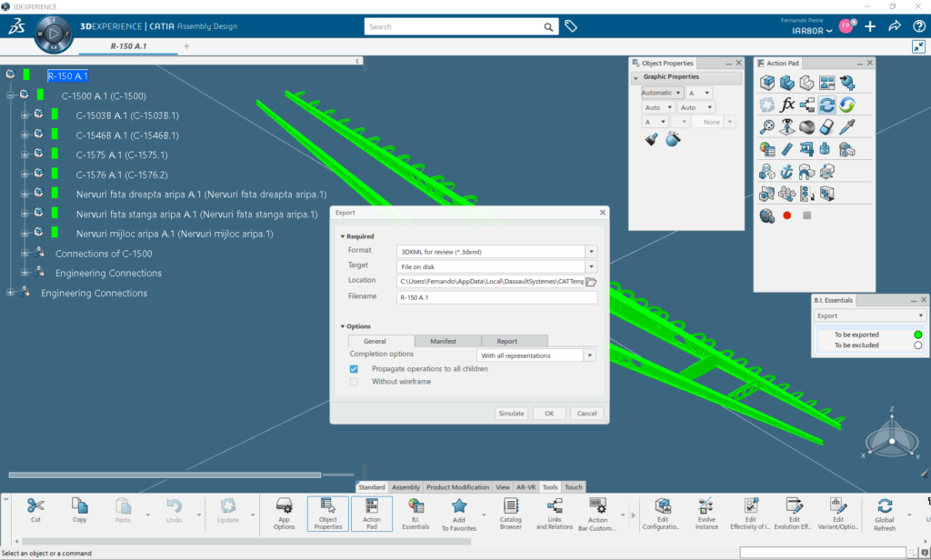Open the AR-VR toolbar tab
931x560 pixels.
pyautogui.click(x=526, y=487)
